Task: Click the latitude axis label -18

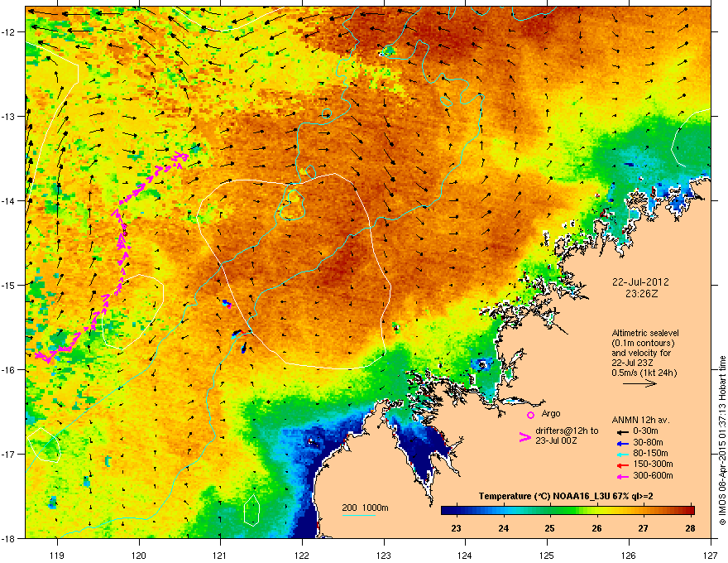Action: [x=9, y=538]
